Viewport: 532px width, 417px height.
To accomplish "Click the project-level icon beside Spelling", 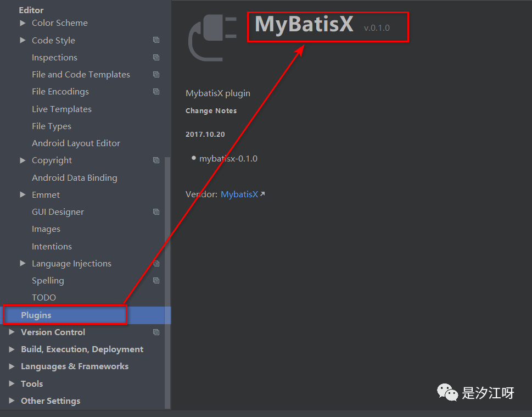I will pos(156,281).
